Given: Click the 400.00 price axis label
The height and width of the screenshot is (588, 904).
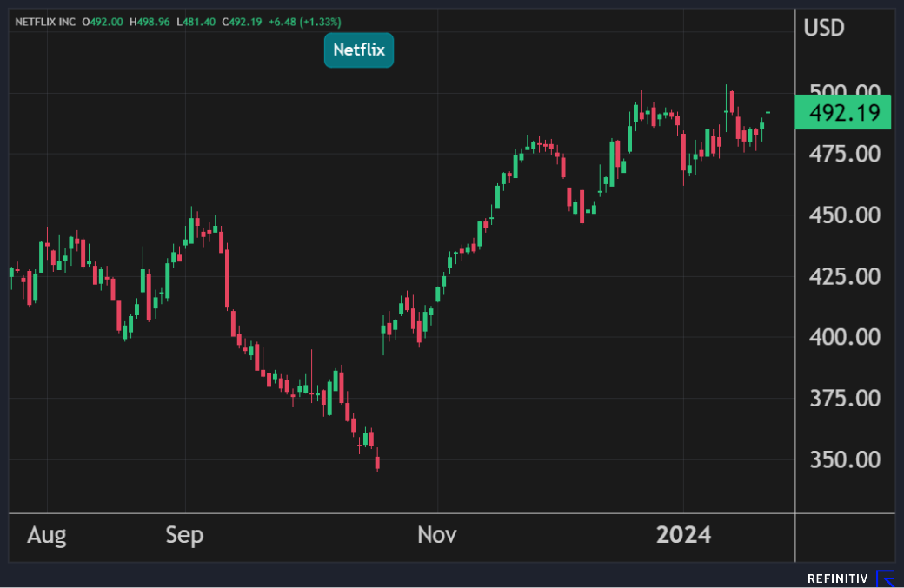Looking at the screenshot, I should (x=842, y=337).
